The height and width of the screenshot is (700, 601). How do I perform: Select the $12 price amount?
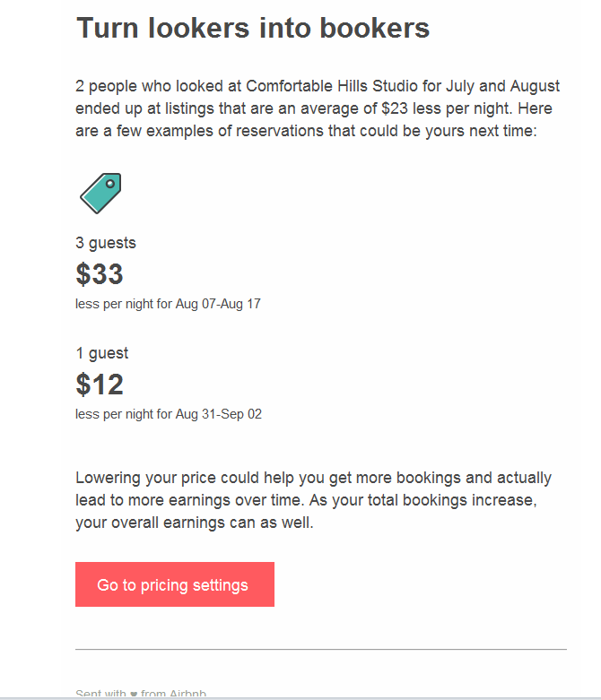point(100,385)
